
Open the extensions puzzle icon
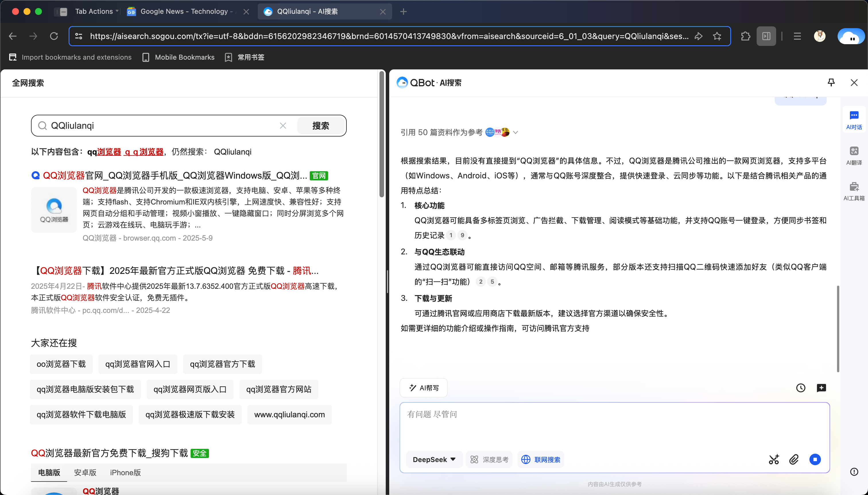coord(745,36)
